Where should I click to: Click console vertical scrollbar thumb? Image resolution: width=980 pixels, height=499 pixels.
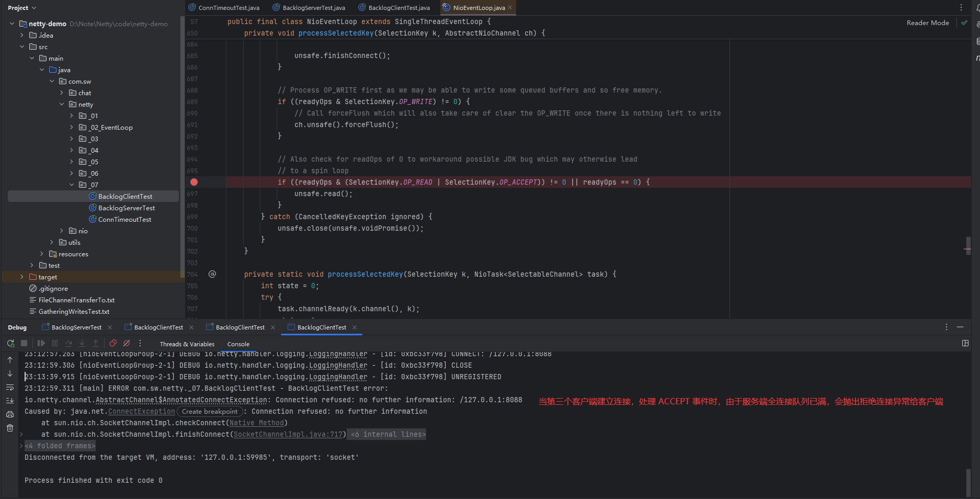(x=968, y=482)
